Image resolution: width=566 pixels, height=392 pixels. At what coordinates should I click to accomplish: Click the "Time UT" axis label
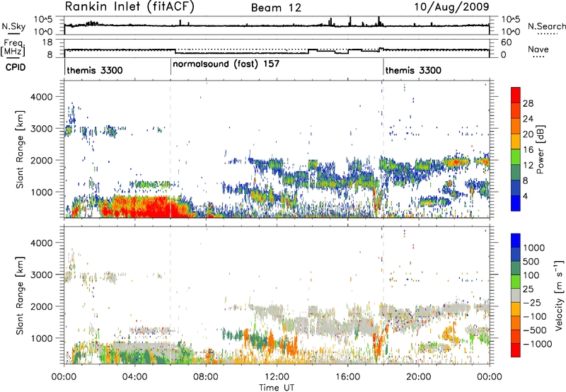(x=277, y=388)
